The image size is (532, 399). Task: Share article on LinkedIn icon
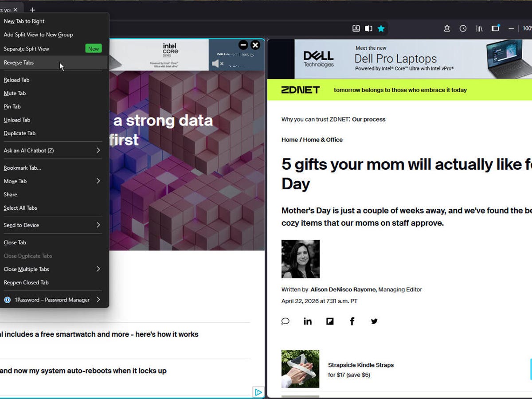[308, 321]
